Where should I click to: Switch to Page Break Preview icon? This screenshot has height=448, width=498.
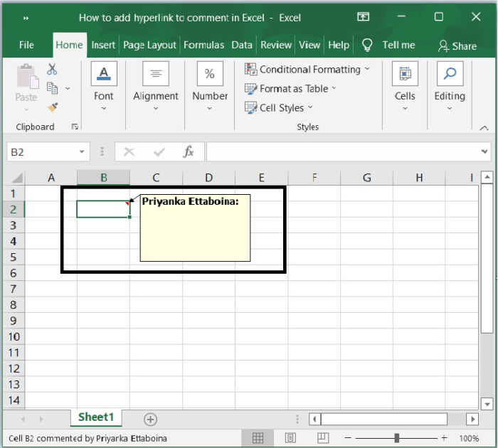click(x=323, y=438)
